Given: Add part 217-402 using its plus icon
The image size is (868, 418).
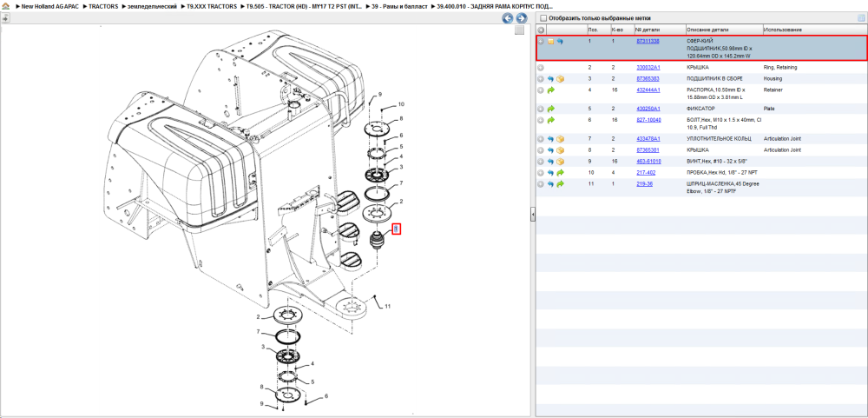Looking at the screenshot, I should [x=541, y=172].
